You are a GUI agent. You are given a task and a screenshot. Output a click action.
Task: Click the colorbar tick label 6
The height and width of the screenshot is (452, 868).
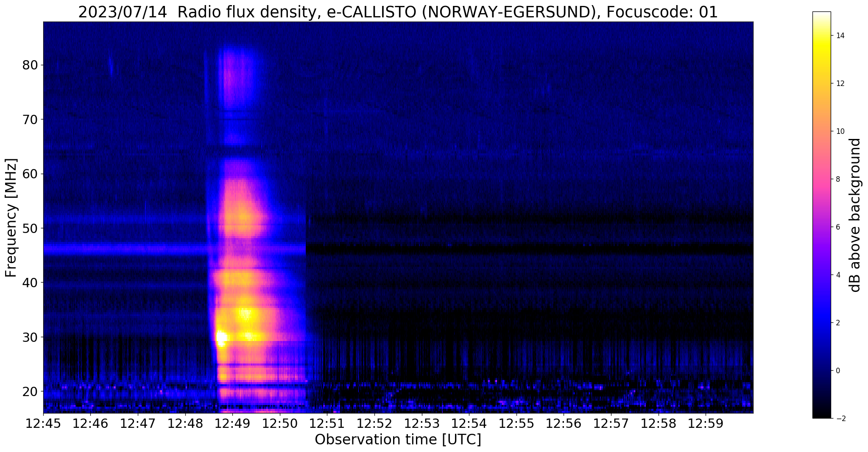[x=837, y=227]
